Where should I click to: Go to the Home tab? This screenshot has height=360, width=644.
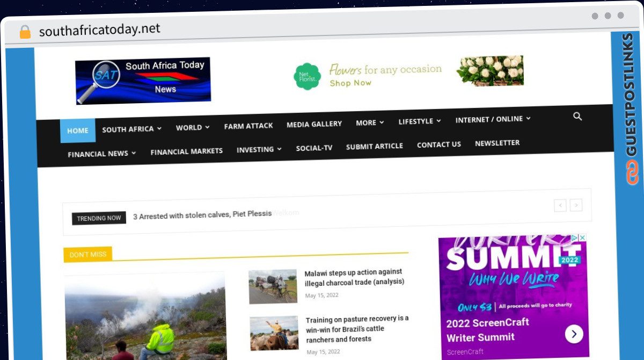pos(78,131)
